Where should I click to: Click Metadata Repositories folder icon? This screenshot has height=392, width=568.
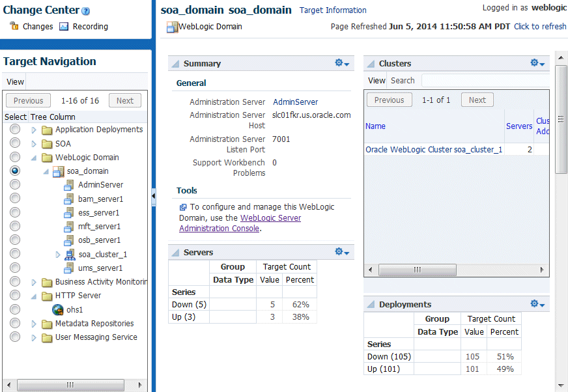(47, 324)
